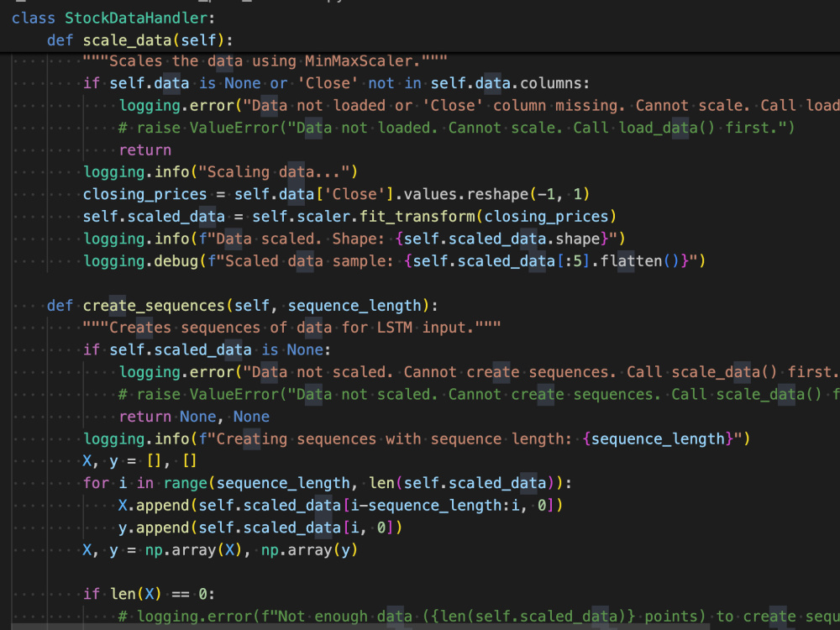This screenshot has height=630, width=840.
Task: Click the 'y.append(self.scaled_data[i, 0])' line
Action: (260, 528)
